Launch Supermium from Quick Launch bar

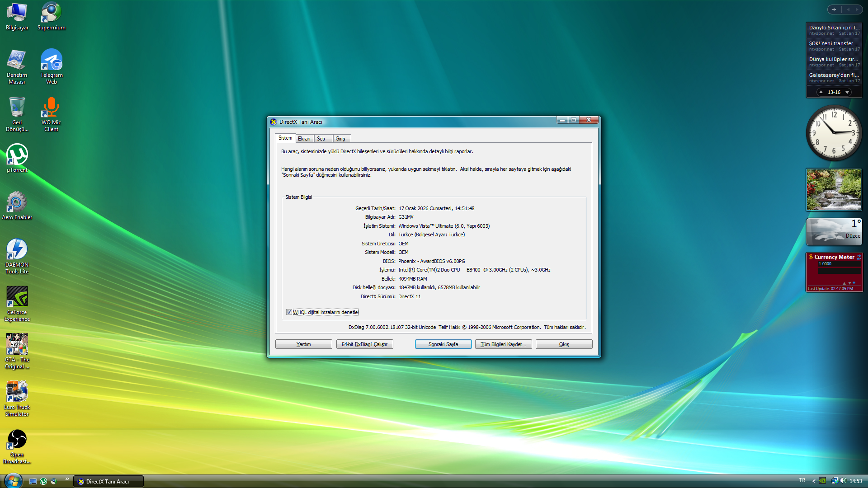[54, 481]
